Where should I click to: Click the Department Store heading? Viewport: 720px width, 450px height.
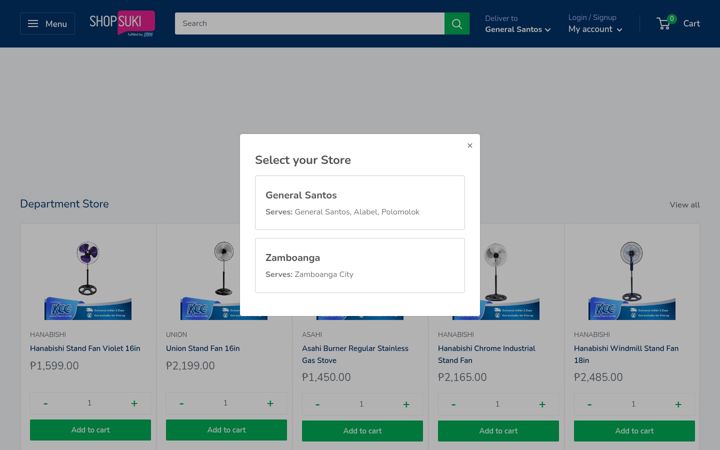[64, 204]
